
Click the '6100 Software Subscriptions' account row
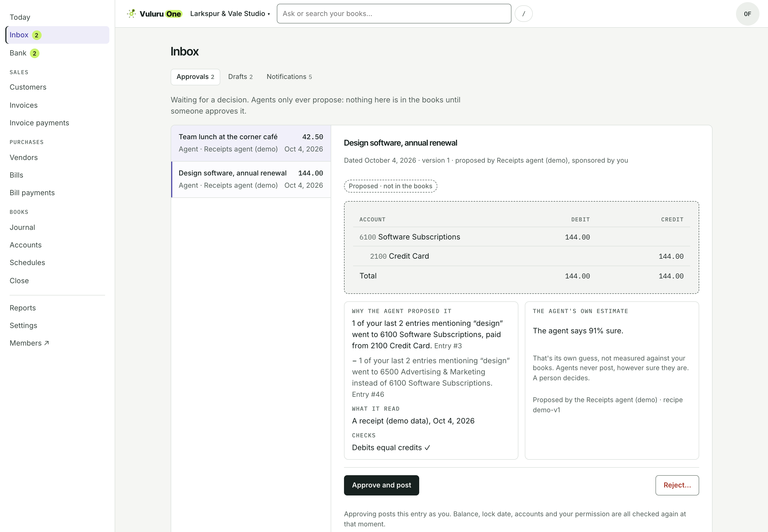coord(521,237)
